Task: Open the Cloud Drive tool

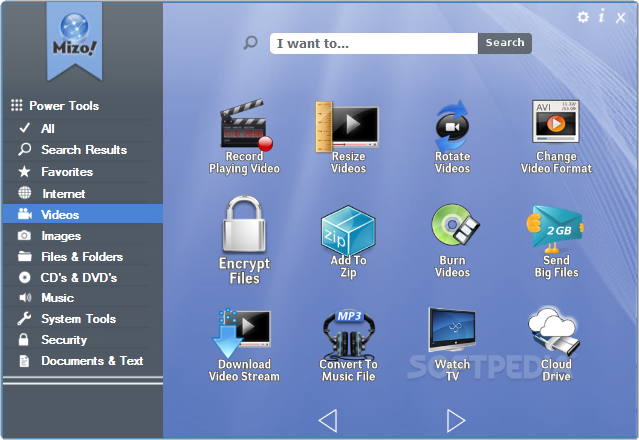Action: pos(556,345)
